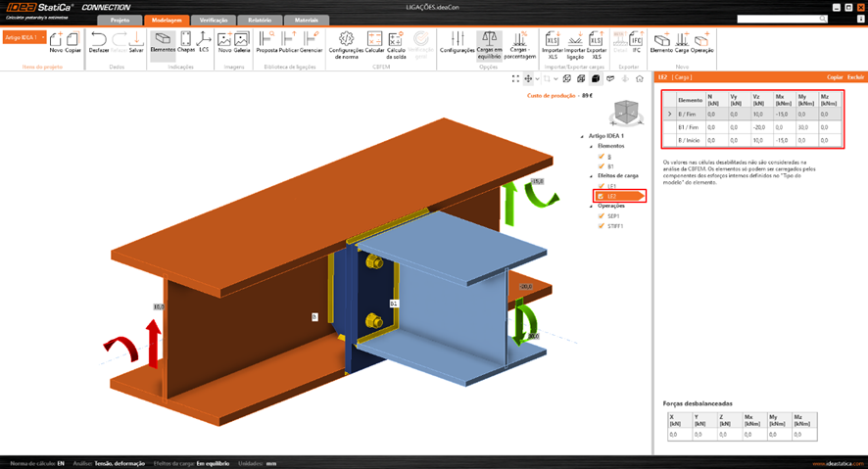Screen dimensions: 868x469
Task: Toggle the STIFF1 operation checkbox
Action: pyautogui.click(x=601, y=226)
